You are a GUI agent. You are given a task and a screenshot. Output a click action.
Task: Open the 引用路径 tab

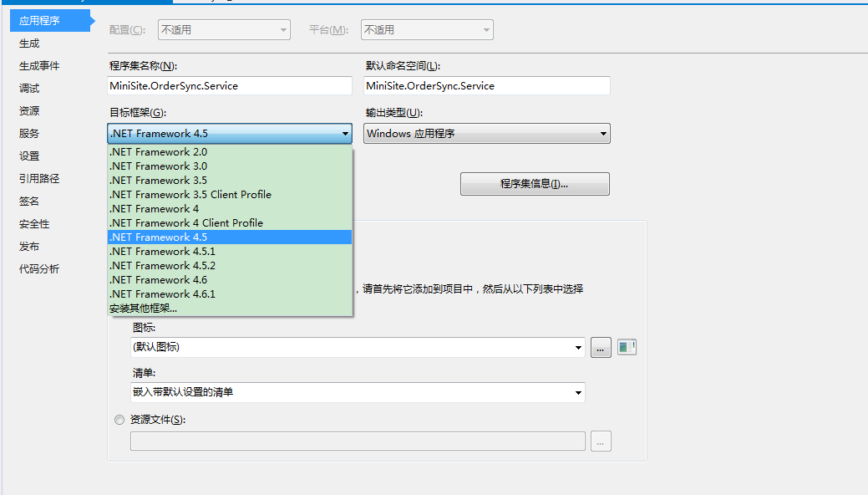coord(39,178)
